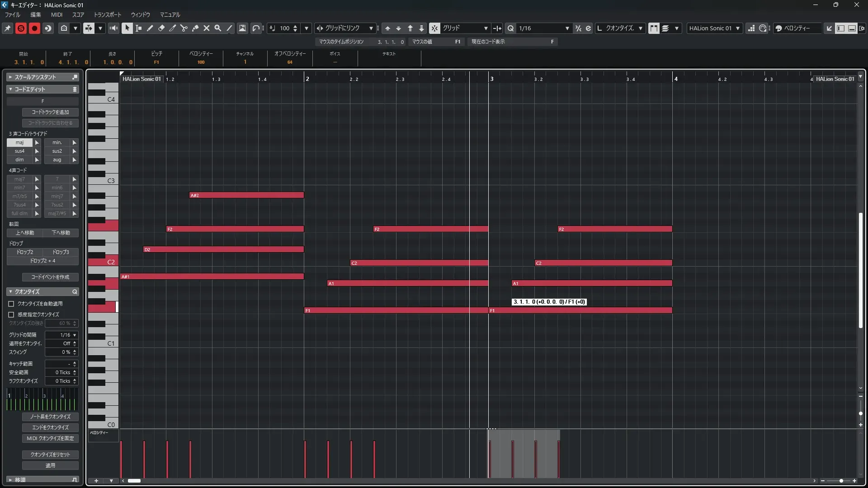868x488 pixels.
Task: Collapse the コードエディット section
Action: coord(10,89)
